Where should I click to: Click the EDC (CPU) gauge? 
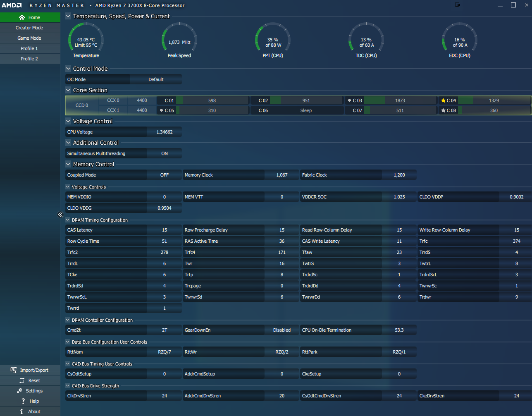point(460,41)
